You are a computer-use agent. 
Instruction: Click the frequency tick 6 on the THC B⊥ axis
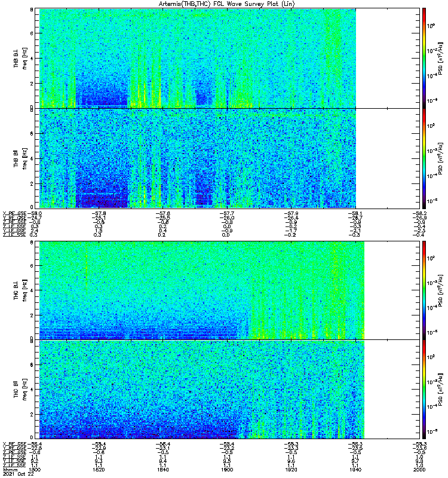(x=32, y=265)
